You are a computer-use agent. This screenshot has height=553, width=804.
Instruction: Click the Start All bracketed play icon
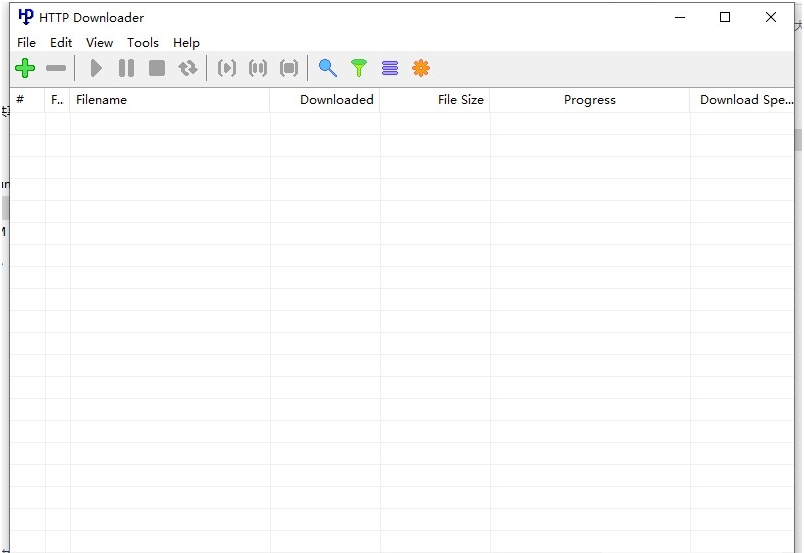[227, 68]
